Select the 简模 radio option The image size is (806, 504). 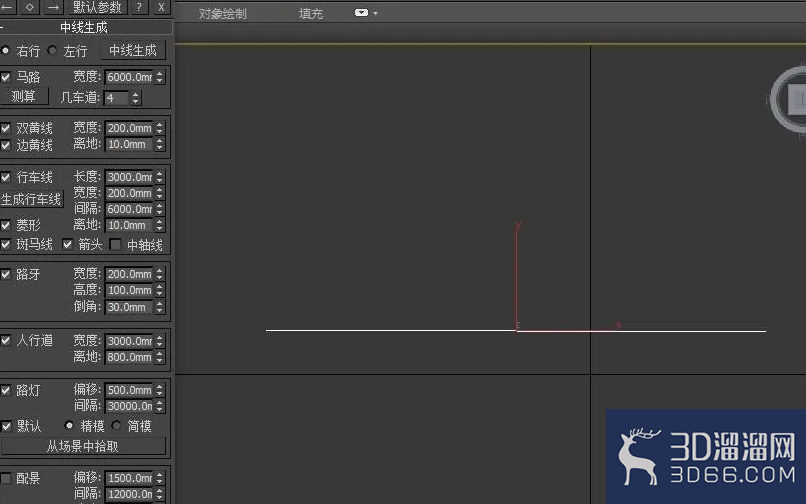[x=117, y=425]
